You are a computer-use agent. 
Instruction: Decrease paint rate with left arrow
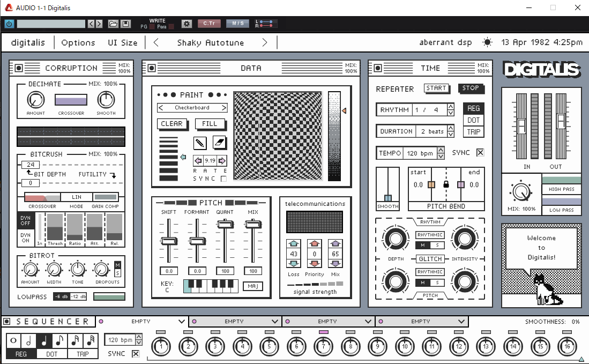(198, 161)
